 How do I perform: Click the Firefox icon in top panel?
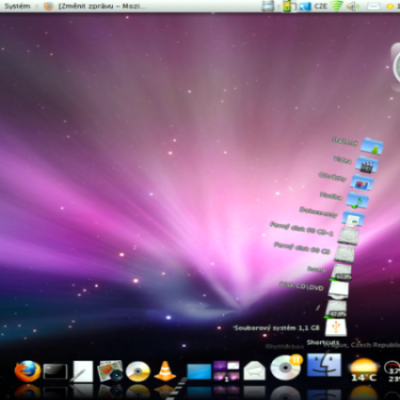point(49,6)
